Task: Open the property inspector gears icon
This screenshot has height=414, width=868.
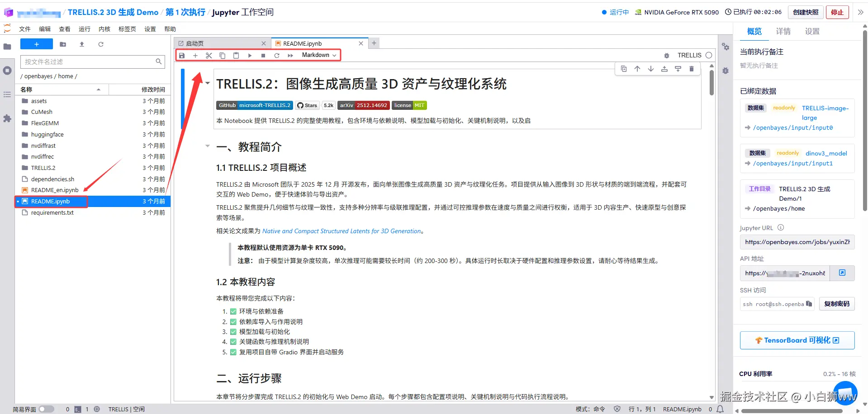Action: [x=726, y=47]
